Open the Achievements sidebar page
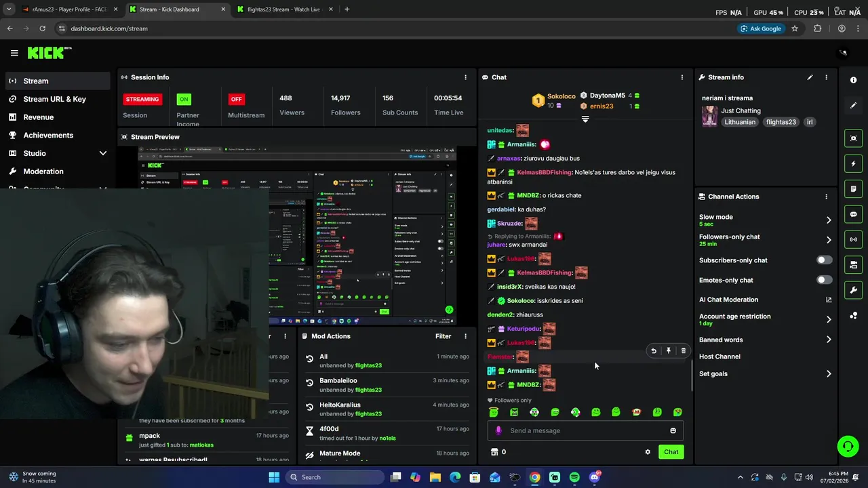 tap(58, 135)
